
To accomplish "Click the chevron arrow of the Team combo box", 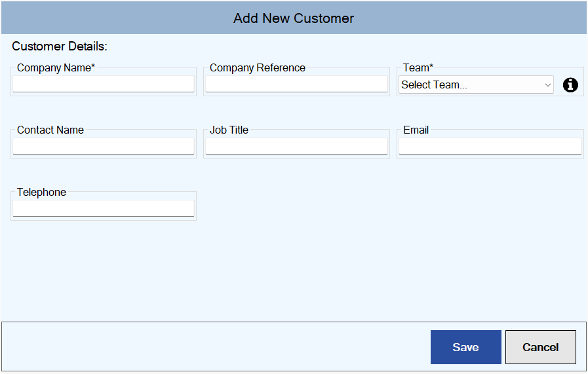I will coord(547,85).
